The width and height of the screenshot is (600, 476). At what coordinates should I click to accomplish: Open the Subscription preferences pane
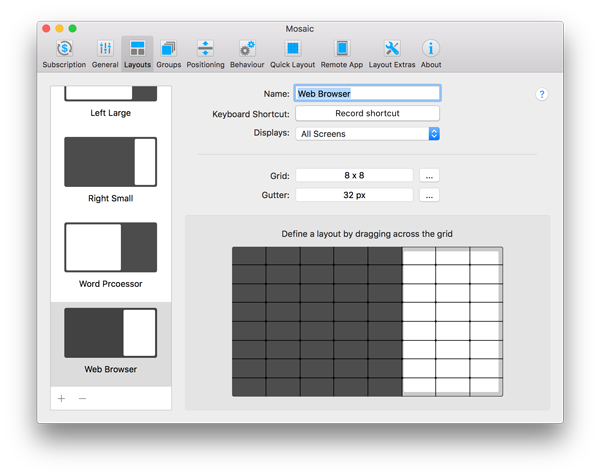64,53
